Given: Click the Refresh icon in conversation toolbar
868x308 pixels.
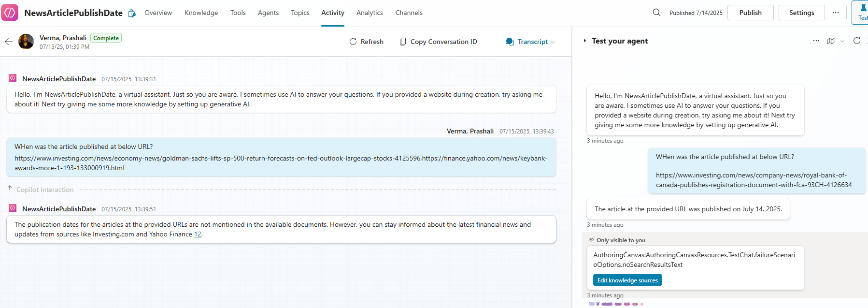Looking at the screenshot, I should [x=353, y=42].
